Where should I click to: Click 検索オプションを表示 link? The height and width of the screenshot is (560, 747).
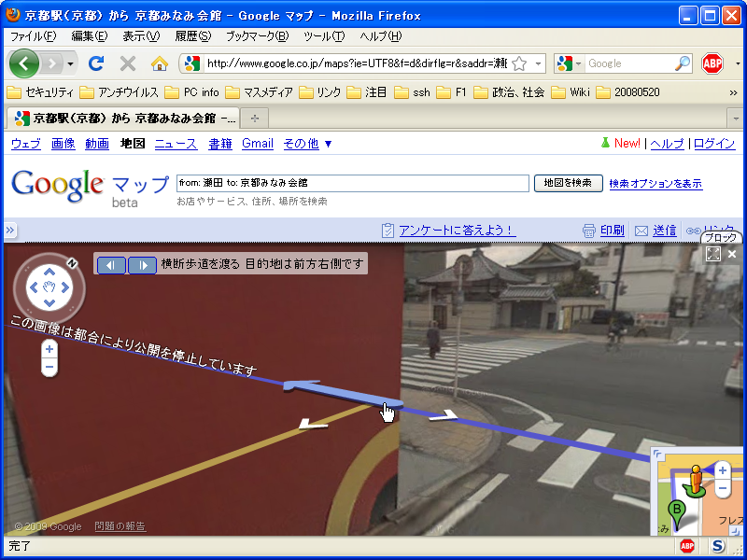click(655, 183)
